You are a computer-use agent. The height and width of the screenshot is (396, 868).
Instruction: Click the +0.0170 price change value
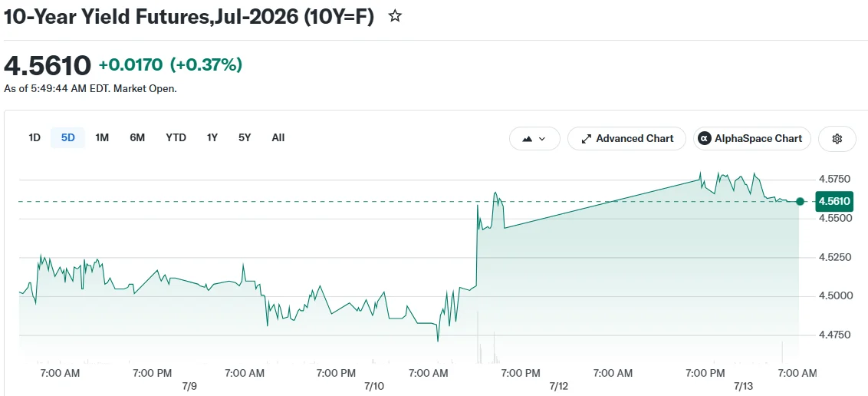coord(130,65)
